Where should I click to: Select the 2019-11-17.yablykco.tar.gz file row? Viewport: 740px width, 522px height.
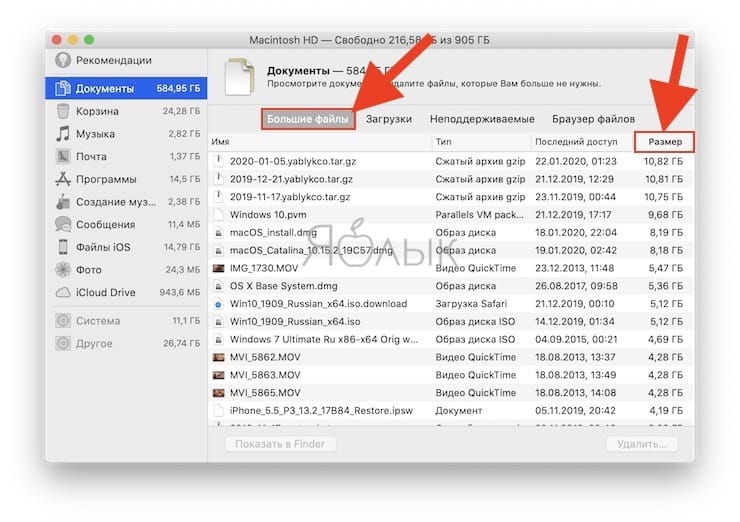point(451,197)
